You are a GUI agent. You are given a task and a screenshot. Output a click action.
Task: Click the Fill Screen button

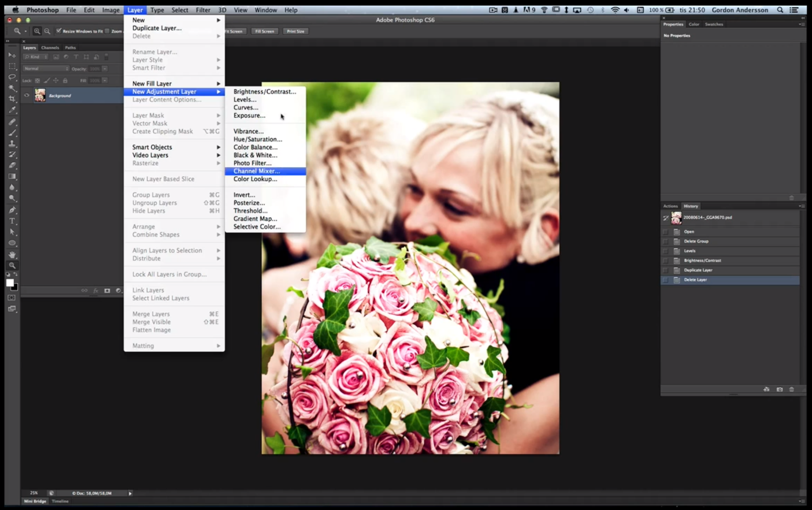(264, 31)
